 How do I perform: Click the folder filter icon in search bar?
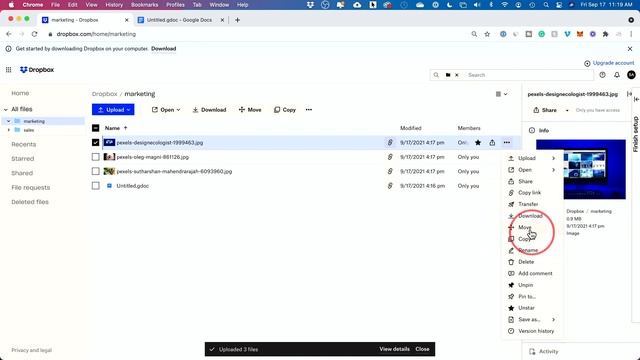pyautogui.click(x=448, y=75)
